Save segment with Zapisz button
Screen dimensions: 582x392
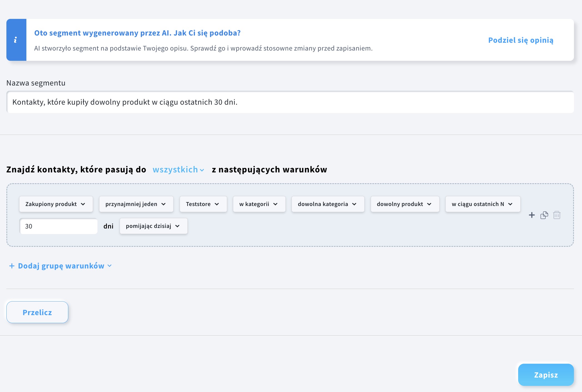coord(546,375)
